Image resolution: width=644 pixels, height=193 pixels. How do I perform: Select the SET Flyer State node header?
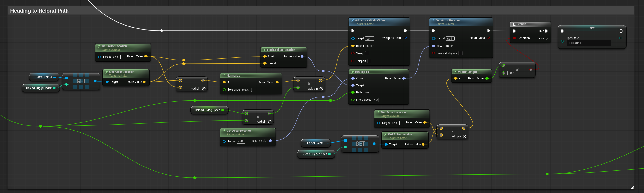(x=592, y=28)
